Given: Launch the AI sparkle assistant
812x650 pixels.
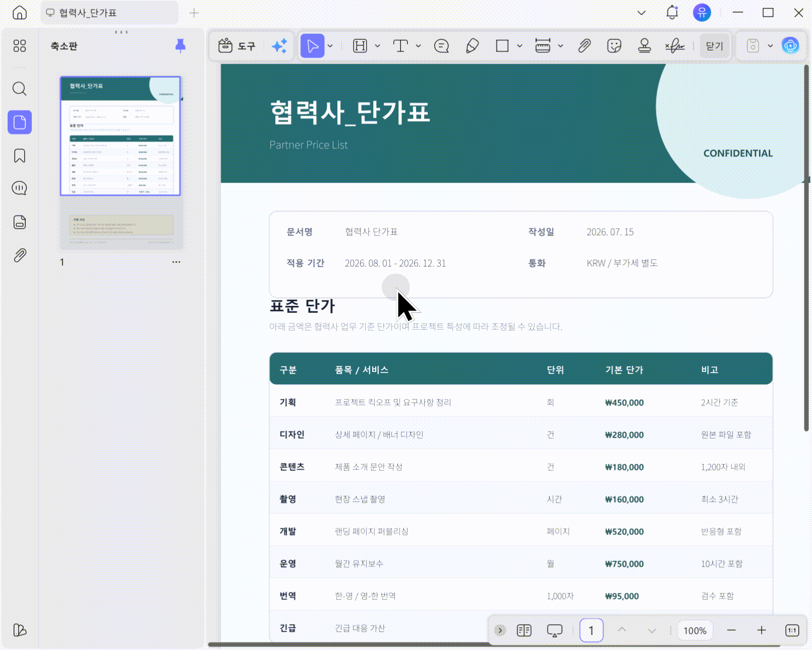Looking at the screenshot, I should pos(279,46).
